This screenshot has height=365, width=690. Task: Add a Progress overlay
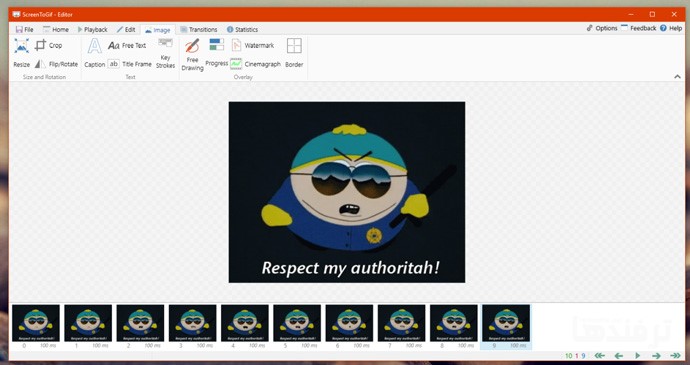pos(217,52)
